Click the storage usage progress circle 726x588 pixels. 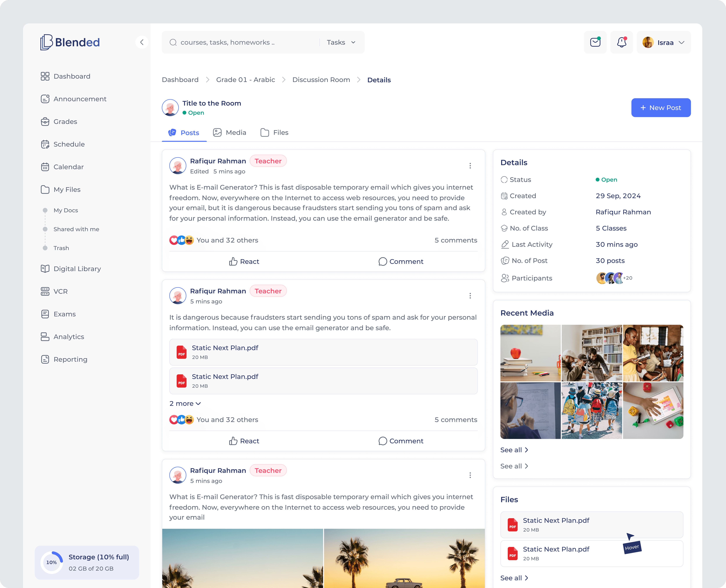(52, 562)
